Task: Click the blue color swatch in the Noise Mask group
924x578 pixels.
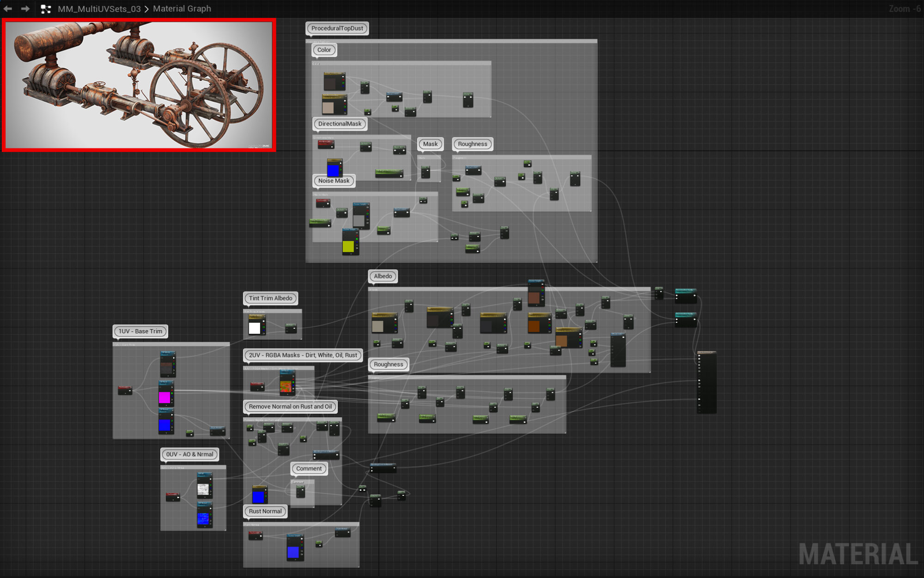Action: tap(333, 170)
